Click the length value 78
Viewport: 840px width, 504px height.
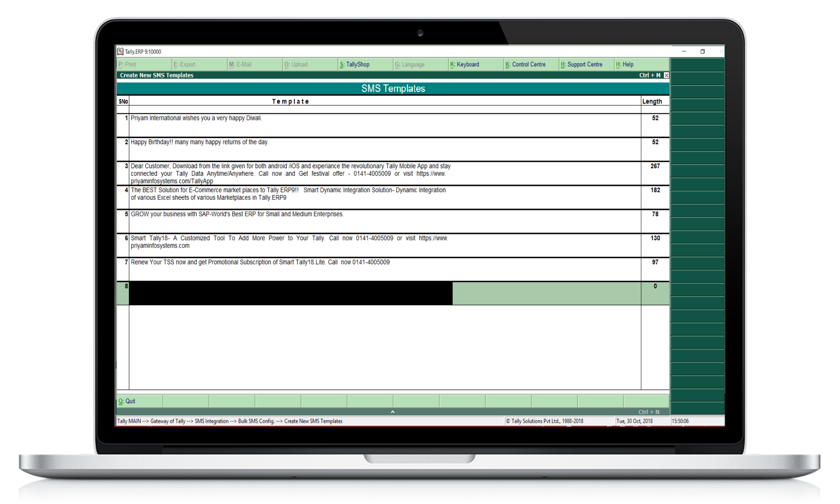point(655,214)
